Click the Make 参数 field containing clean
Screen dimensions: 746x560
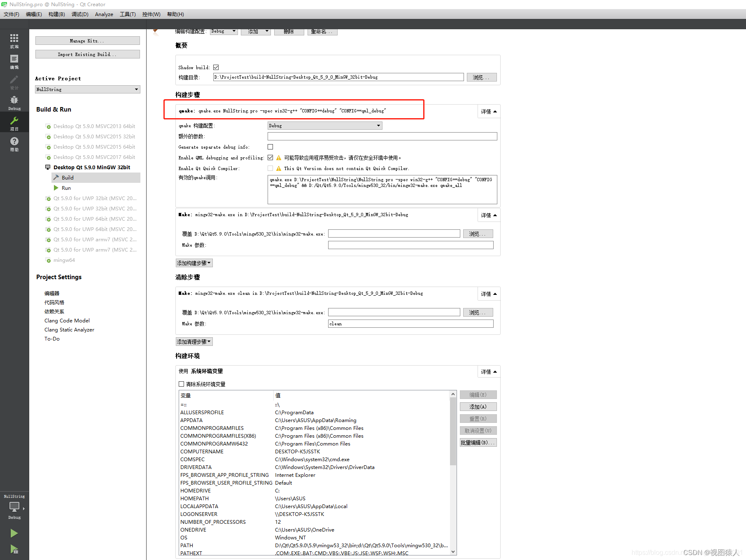click(410, 324)
